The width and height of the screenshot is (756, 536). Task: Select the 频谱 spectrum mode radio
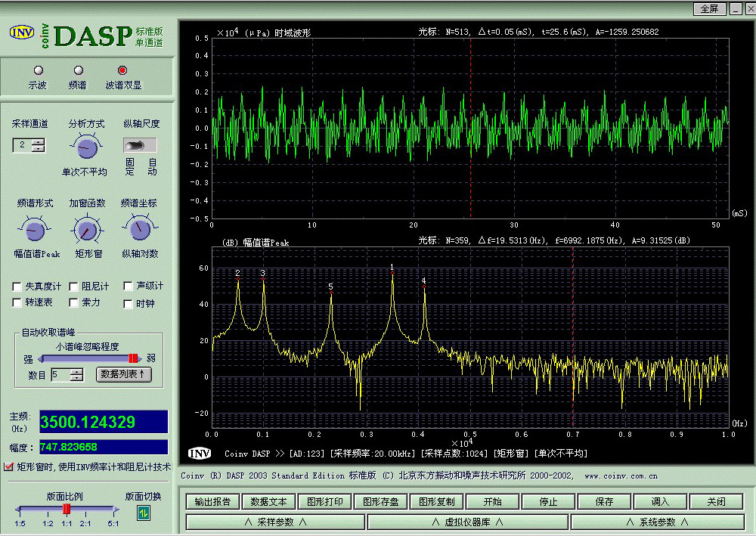click(x=78, y=70)
